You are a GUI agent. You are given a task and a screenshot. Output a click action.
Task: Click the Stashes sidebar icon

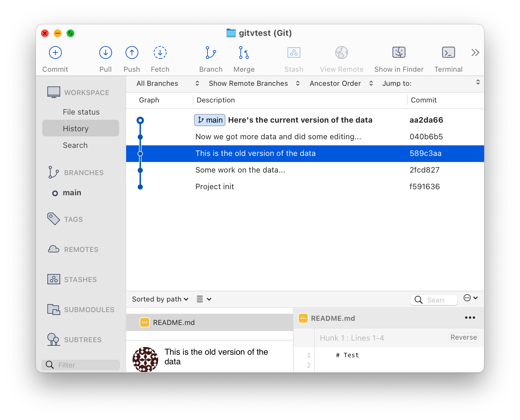[x=53, y=279]
